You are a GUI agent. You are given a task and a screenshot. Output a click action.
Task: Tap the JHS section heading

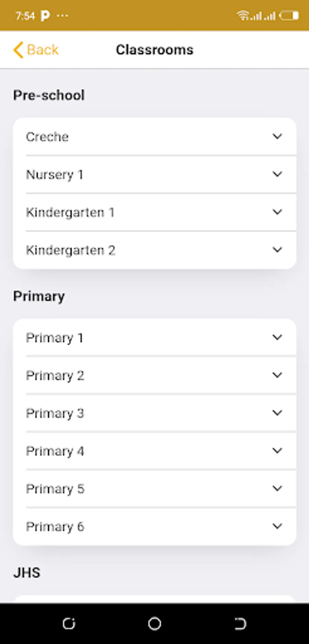pos(27,573)
